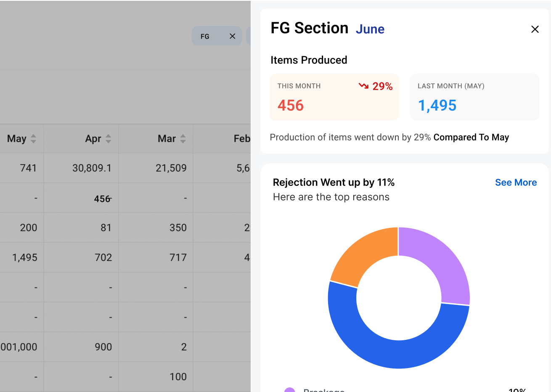Sort table by May column arrows
Viewport: 551px width, 392px height.
[x=33, y=138]
